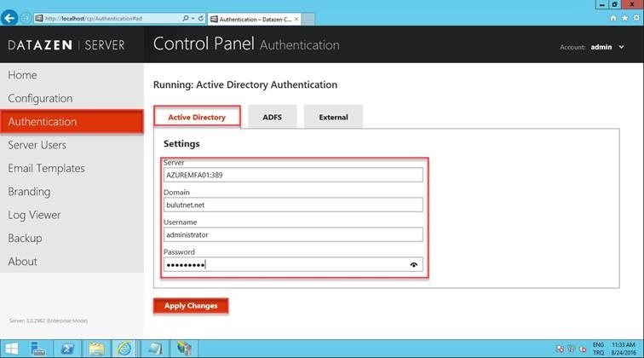Click the system tray icon beside ENG
Viewport: 644px width, 358px height.
coord(583,349)
